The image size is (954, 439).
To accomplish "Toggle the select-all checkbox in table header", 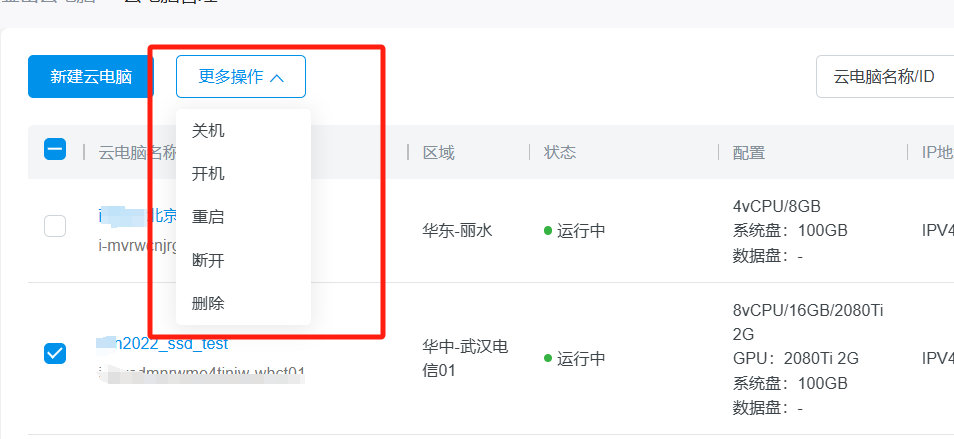I will pyautogui.click(x=55, y=151).
